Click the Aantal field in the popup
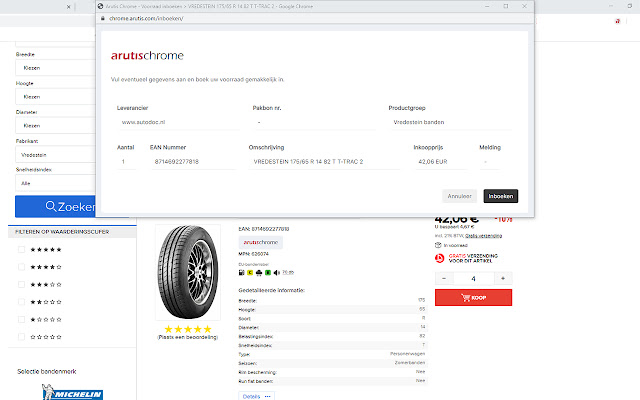640x400 pixels. 126,162
